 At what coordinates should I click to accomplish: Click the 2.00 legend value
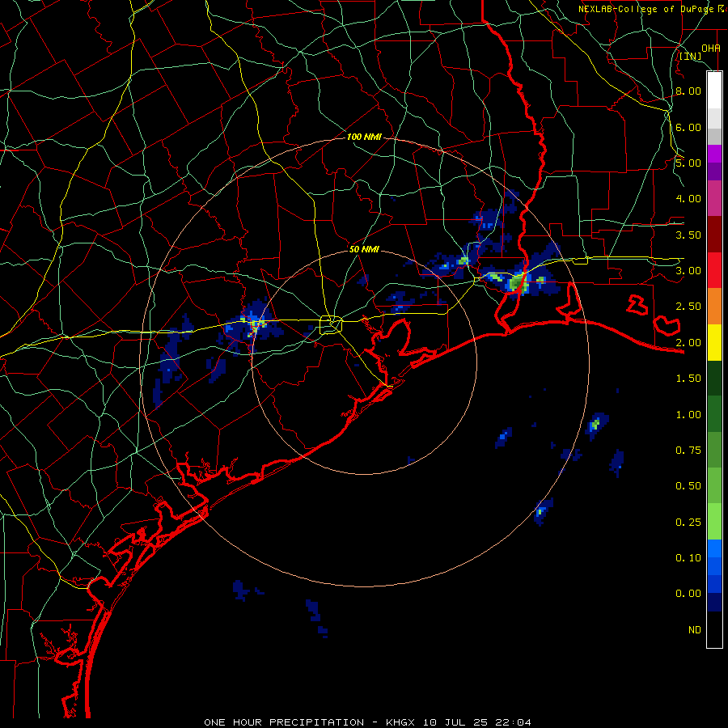coord(688,343)
